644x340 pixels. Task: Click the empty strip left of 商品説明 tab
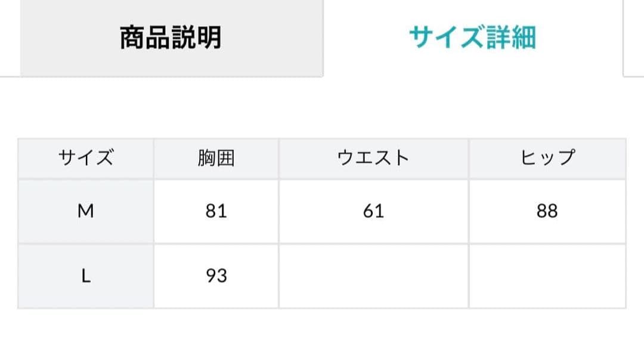10,37
